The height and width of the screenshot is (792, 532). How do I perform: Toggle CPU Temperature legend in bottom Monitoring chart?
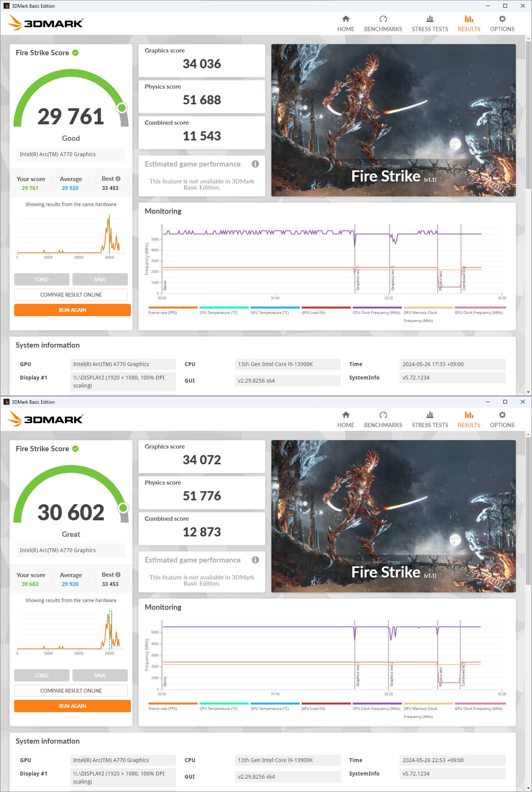(x=224, y=706)
